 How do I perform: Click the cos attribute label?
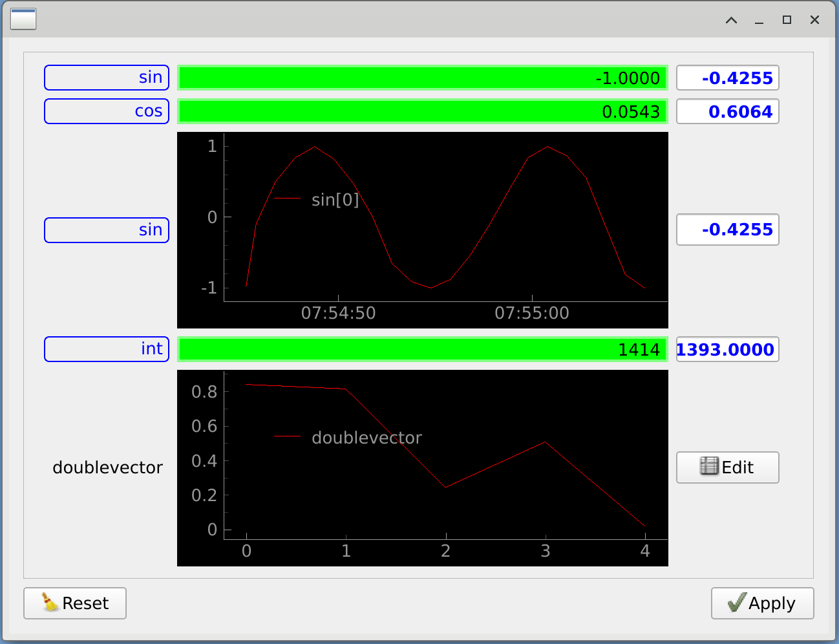tap(107, 111)
